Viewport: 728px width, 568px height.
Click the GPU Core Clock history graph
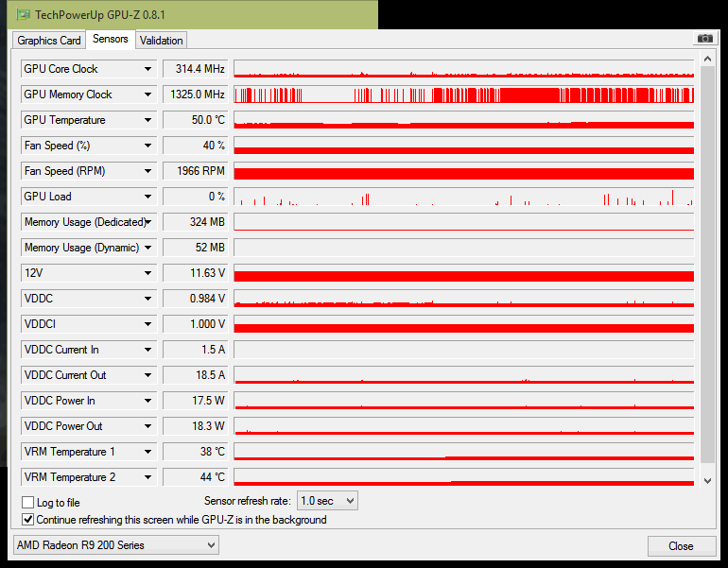[x=464, y=69]
